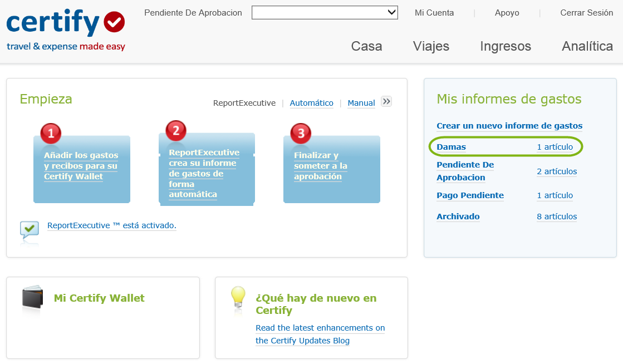Open the Apoyo support link
This screenshot has width=623, height=364.
click(507, 13)
